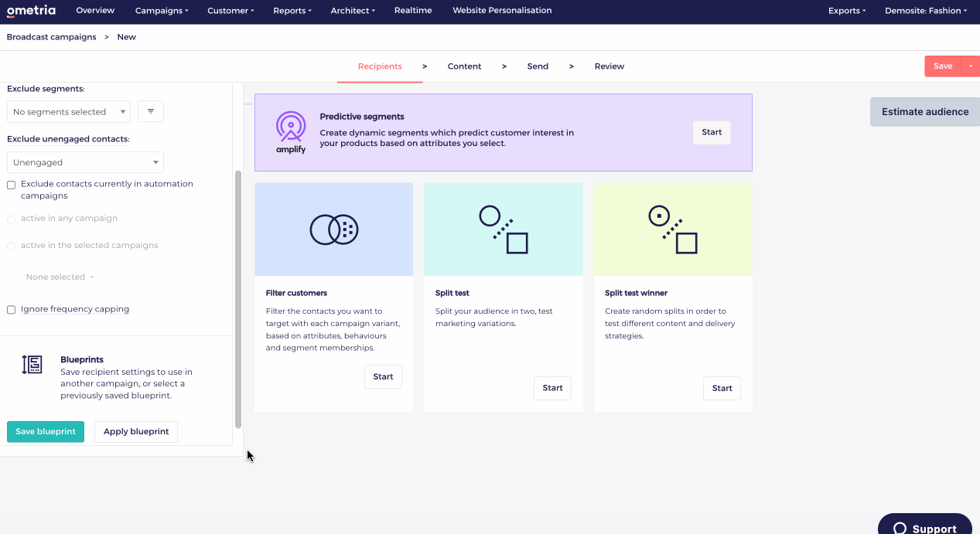
Task: Start Split test winner
Action: [x=722, y=388]
